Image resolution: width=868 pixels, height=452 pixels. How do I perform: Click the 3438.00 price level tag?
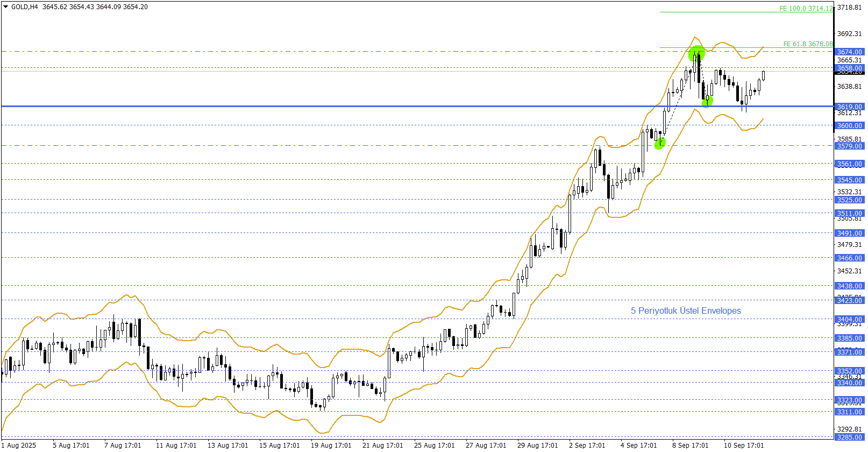(850, 286)
